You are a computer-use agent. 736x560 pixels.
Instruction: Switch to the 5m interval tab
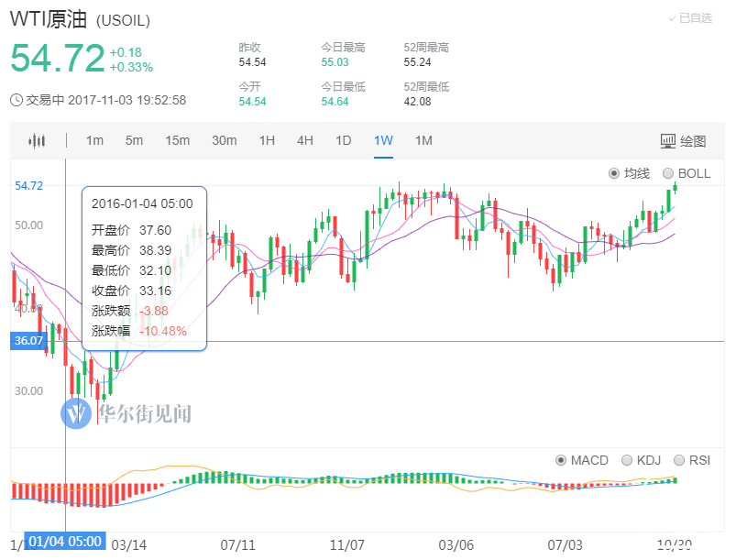[134, 140]
